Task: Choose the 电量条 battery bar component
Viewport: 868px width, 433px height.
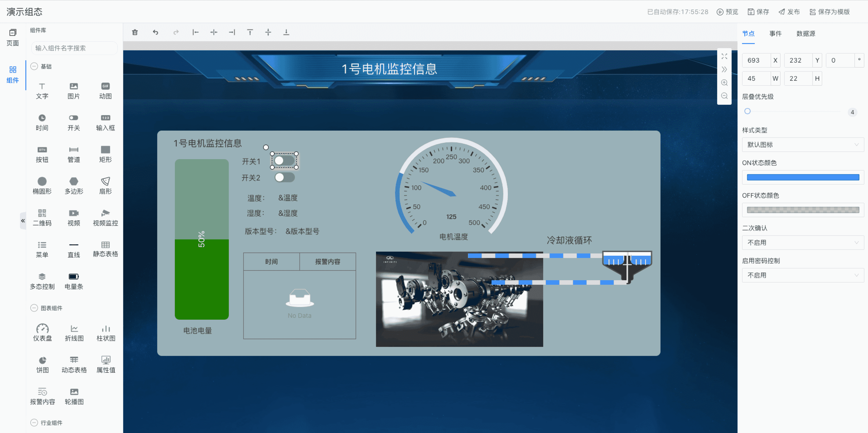Action: 74,281
